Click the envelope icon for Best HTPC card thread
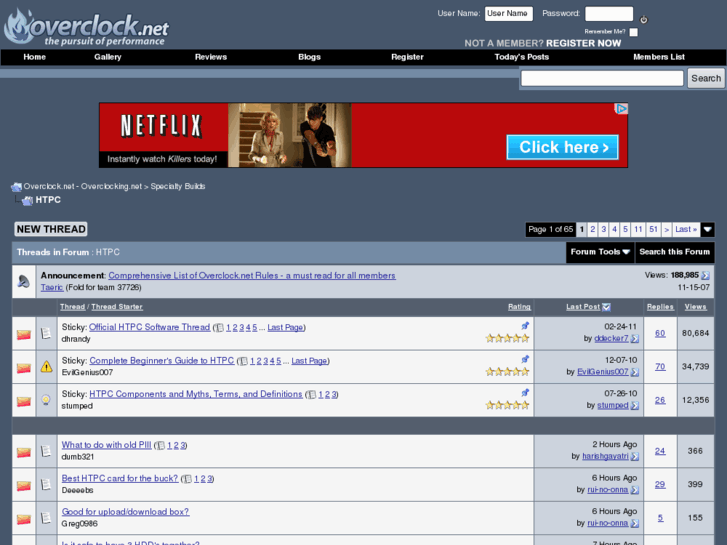Viewport: 727px width, 545px height. pyautogui.click(x=24, y=485)
